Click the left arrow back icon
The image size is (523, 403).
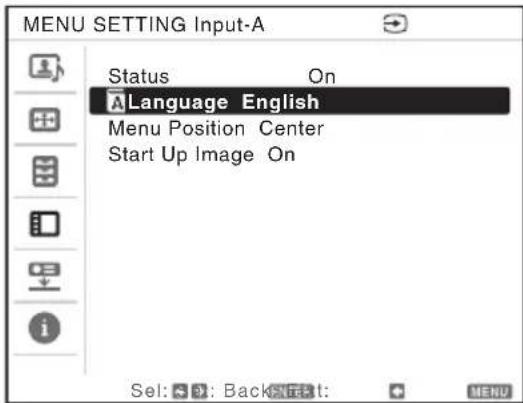pos(397,391)
